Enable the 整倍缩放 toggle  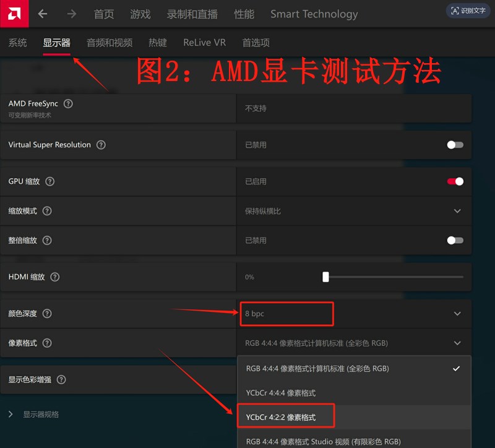455,240
